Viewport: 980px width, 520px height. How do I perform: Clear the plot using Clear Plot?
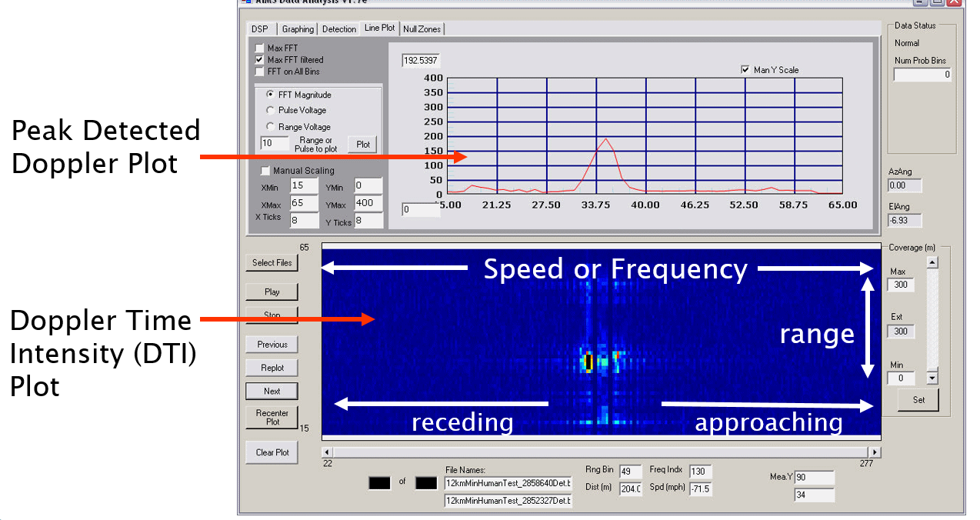pyautogui.click(x=272, y=452)
